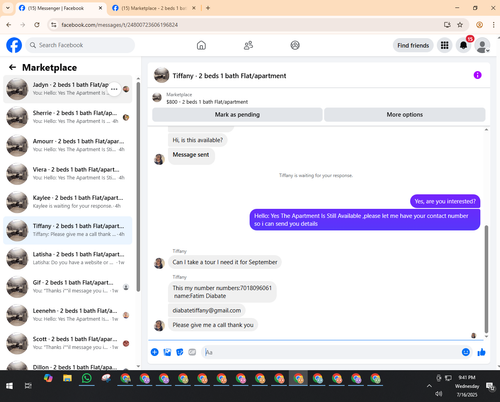Click the diabatetiffany@gmail.com message
This screenshot has height=402, width=500.
coord(207,310)
